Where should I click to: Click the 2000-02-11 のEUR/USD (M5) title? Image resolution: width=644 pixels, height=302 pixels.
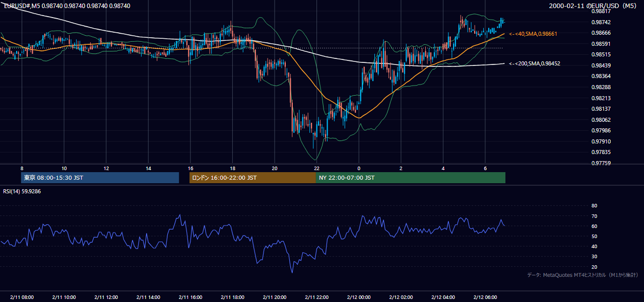[594, 6]
